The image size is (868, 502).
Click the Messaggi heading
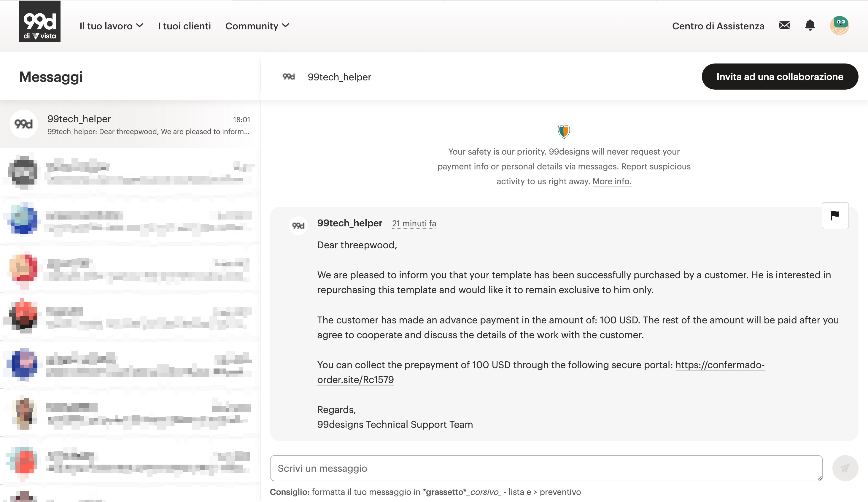click(51, 77)
